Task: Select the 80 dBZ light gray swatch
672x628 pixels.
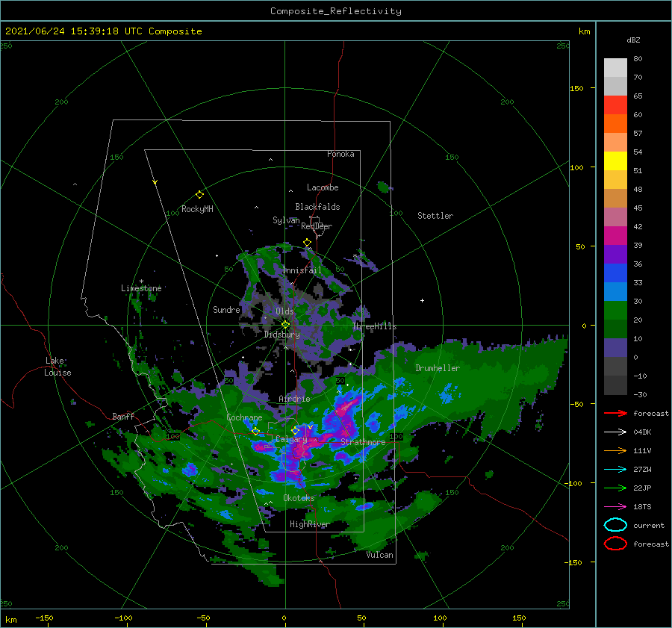Action: [615, 68]
